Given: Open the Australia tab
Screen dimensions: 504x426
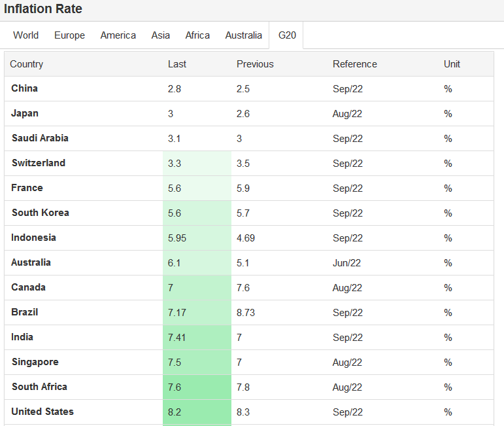Looking at the screenshot, I should [x=243, y=35].
